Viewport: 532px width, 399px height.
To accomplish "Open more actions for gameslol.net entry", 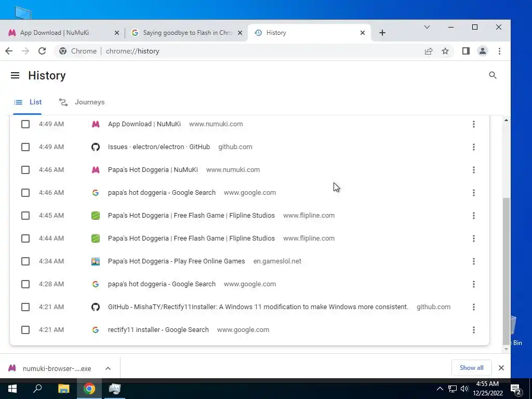I will pos(474,261).
